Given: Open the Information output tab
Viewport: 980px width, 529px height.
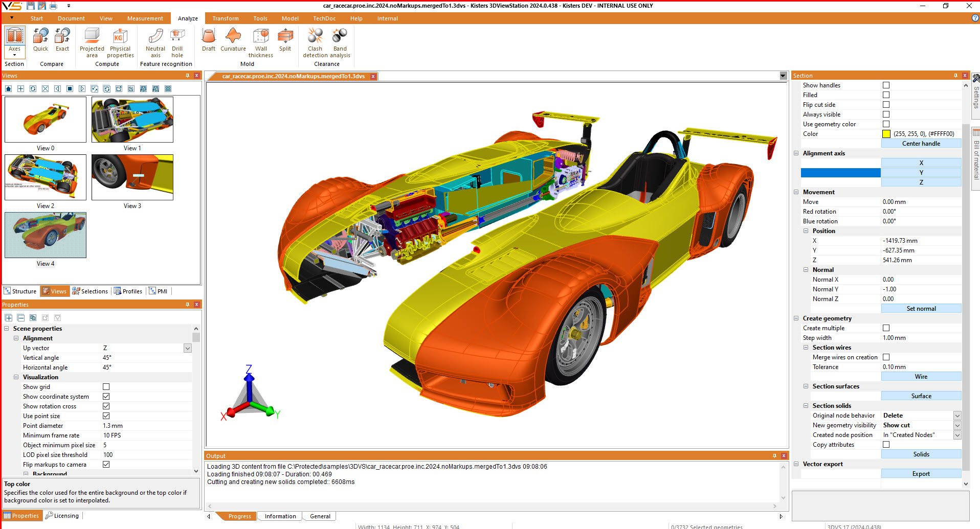Looking at the screenshot, I should coord(280,516).
